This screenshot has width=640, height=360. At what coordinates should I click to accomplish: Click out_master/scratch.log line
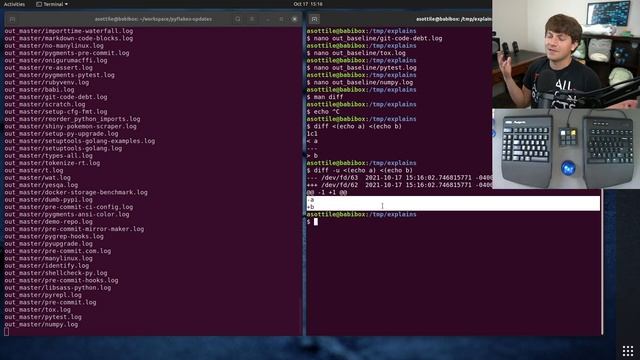click(x=45, y=104)
